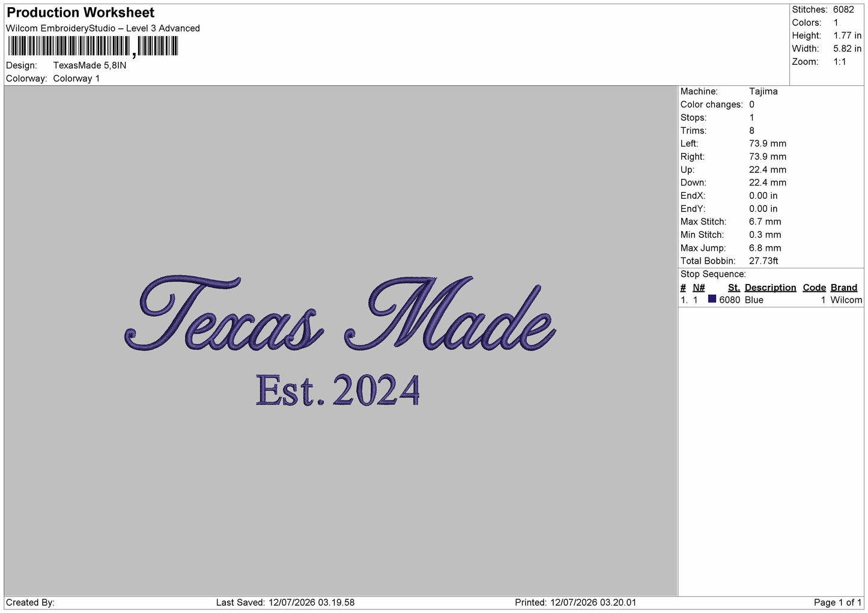Click the Stops value 1
Viewport: 868px width, 613px height.
click(x=751, y=118)
